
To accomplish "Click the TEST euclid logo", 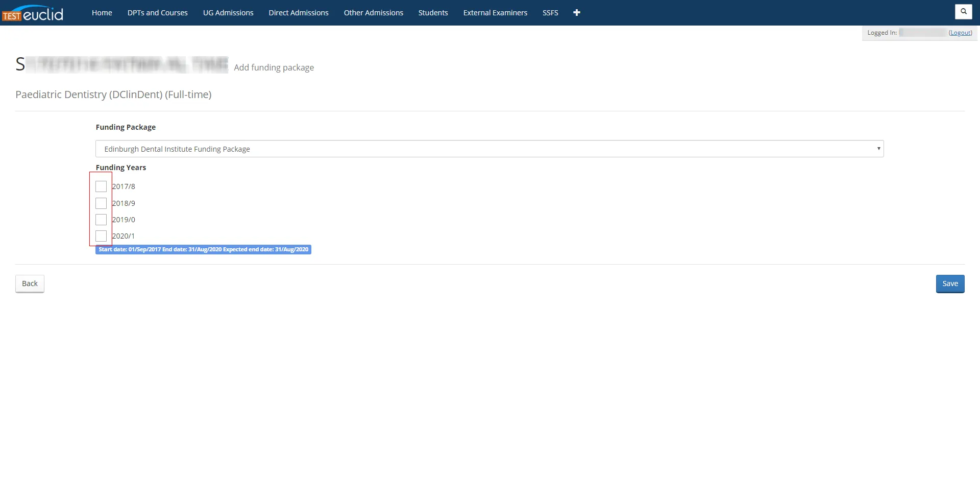I will [33, 13].
